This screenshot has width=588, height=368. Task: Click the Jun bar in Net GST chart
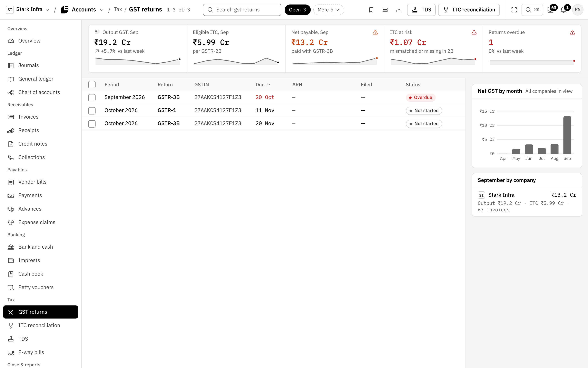529,149
